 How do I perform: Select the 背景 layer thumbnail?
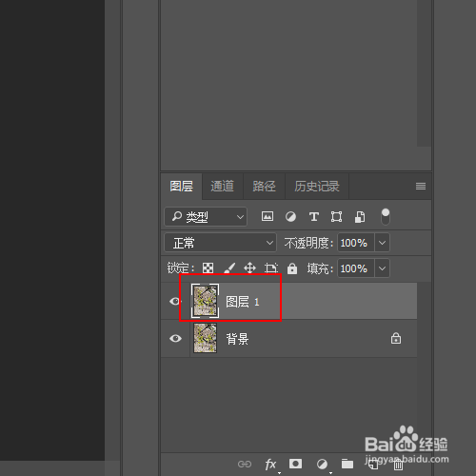pyautogui.click(x=205, y=338)
